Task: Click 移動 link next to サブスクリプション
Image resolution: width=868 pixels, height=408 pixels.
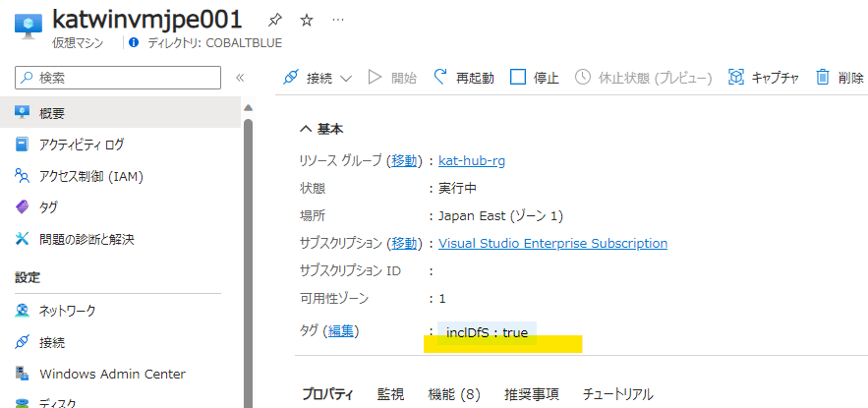Action: pos(404,243)
